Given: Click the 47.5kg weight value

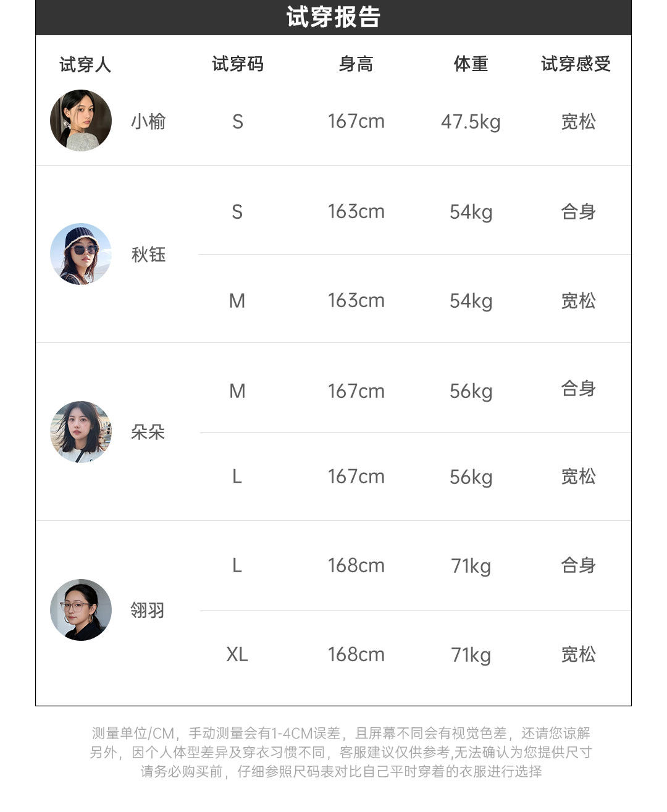Looking at the screenshot, I should (471, 122).
